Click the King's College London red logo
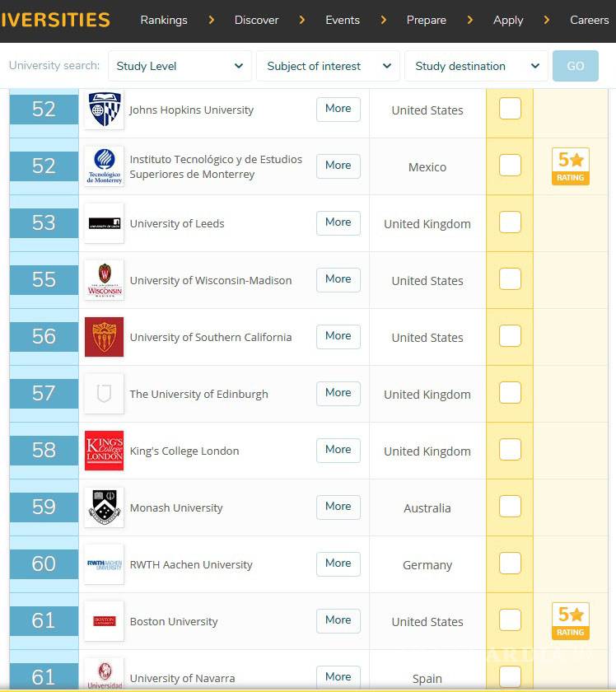Screen dimensions: 616x692 [x=104, y=451]
